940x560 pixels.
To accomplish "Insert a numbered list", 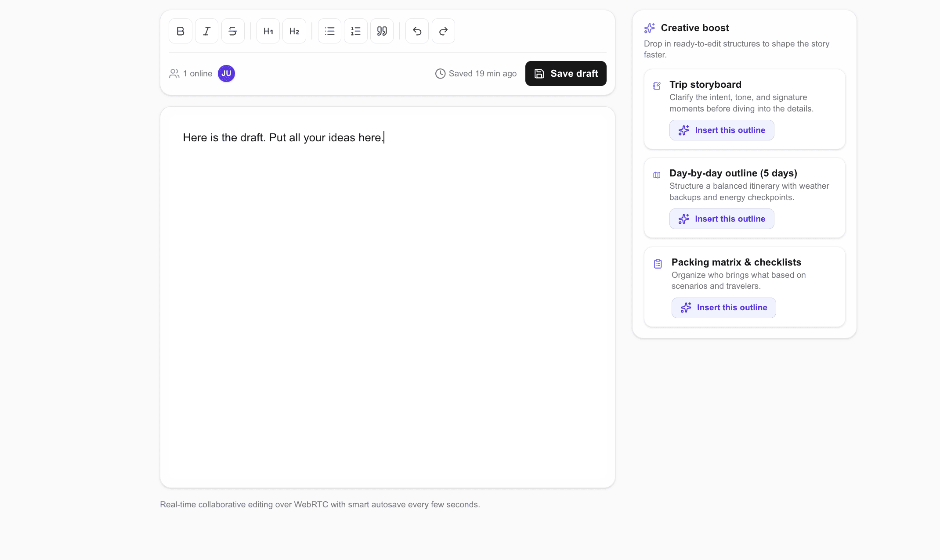I will (356, 31).
